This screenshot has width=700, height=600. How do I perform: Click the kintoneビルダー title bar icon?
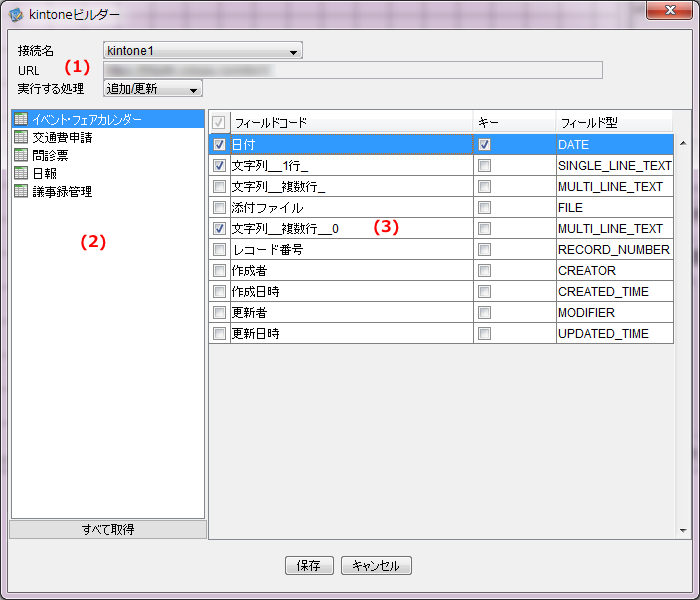16,14
